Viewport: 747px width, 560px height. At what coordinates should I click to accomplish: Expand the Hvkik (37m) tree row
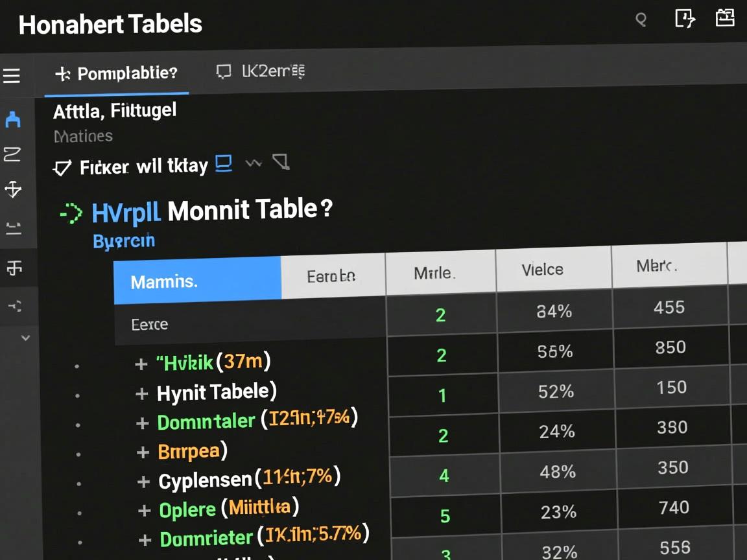(x=141, y=364)
